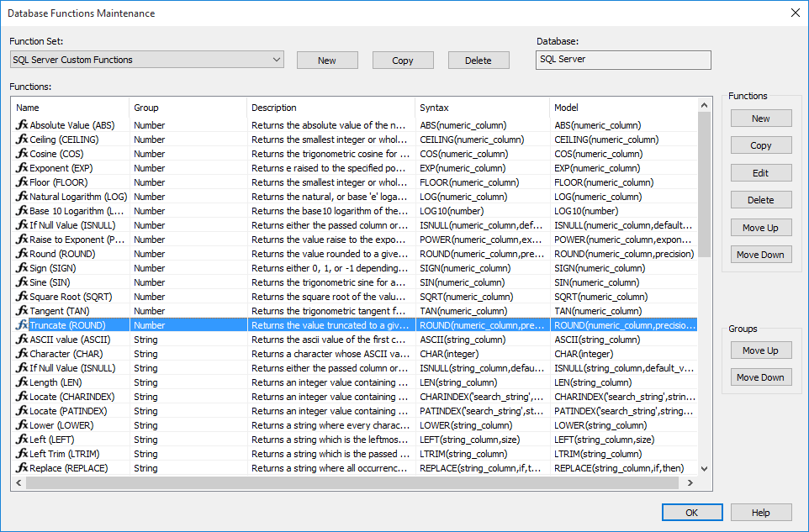This screenshot has width=809, height=532.
Task: Click the Database field showing SQL Server
Action: [x=623, y=60]
